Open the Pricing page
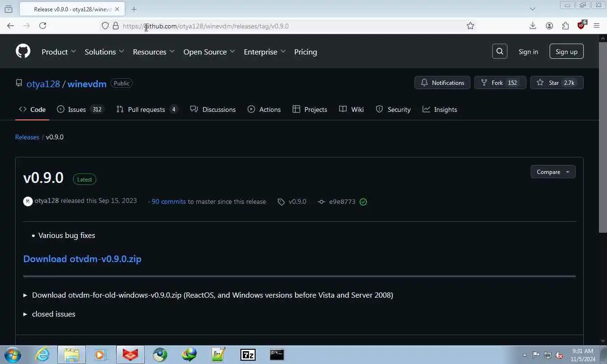The image size is (607, 364). tap(305, 52)
